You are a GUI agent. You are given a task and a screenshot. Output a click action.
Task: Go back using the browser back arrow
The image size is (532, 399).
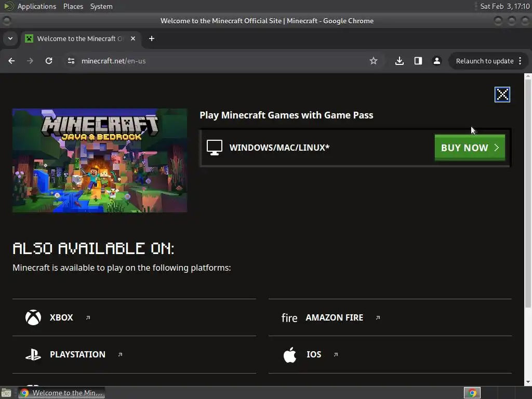click(11, 61)
